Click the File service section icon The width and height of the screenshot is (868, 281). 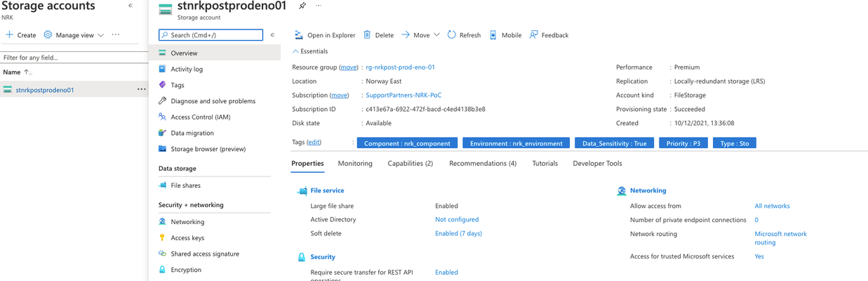point(302,191)
